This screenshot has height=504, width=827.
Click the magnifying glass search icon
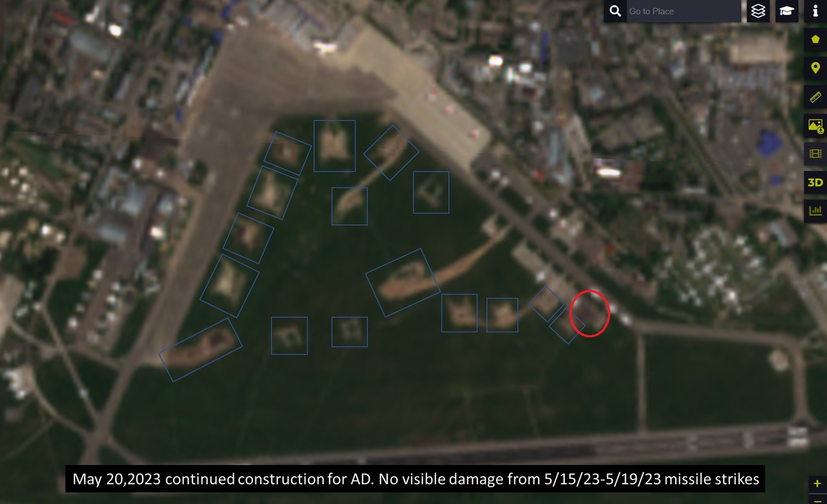click(615, 11)
